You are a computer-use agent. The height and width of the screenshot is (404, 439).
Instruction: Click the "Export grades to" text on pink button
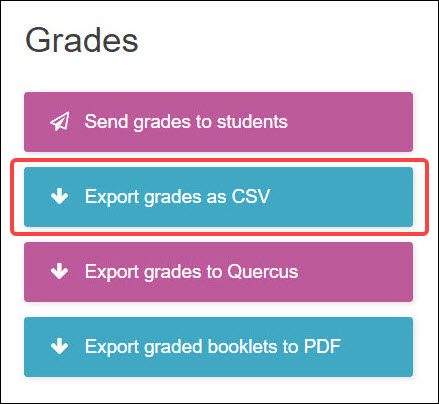pos(154,272)
